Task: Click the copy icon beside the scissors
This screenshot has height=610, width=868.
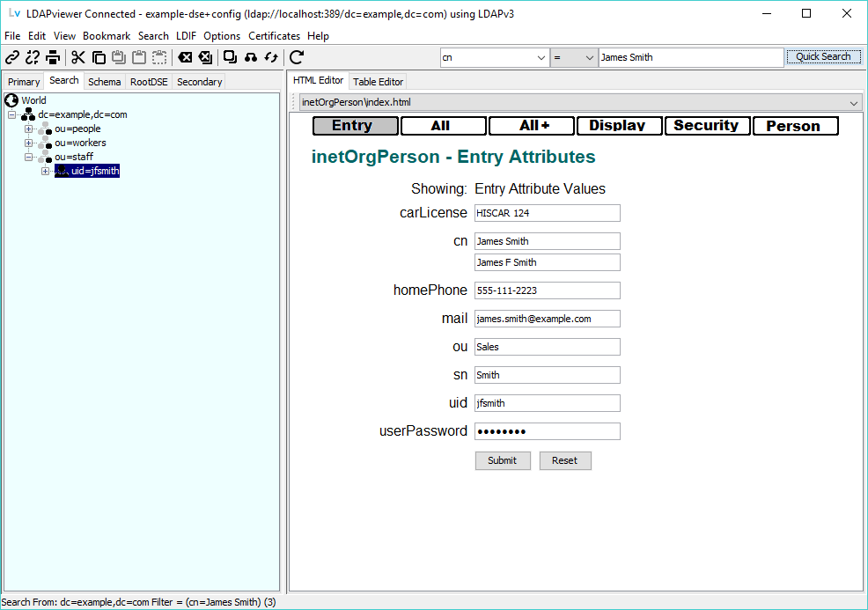Action: click(x=99, y=58)
